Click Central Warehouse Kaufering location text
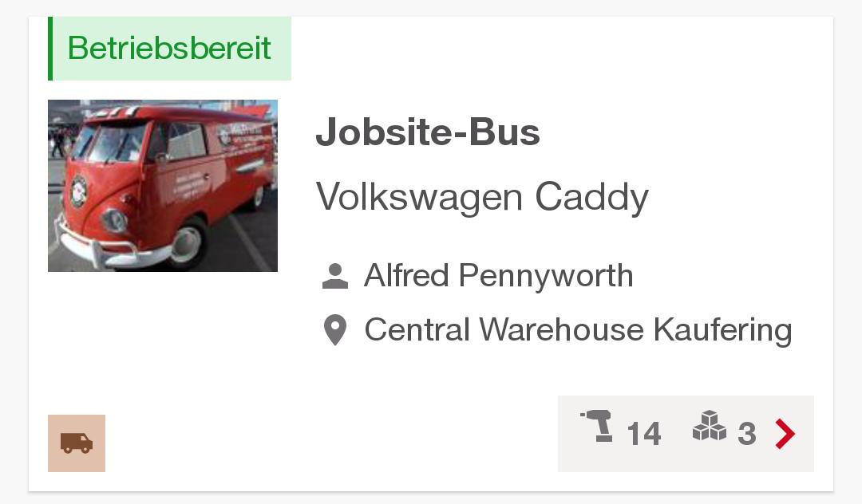 tap(578, 329)
